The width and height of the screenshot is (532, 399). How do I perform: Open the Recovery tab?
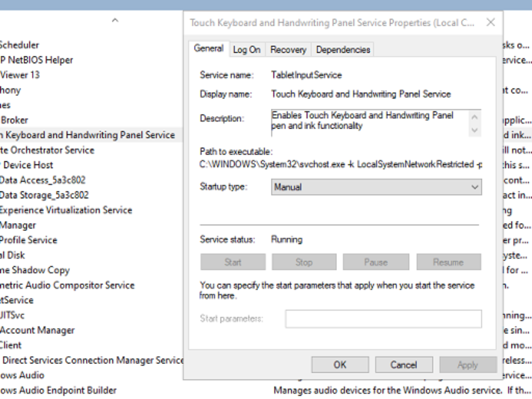tap(288, 50)
